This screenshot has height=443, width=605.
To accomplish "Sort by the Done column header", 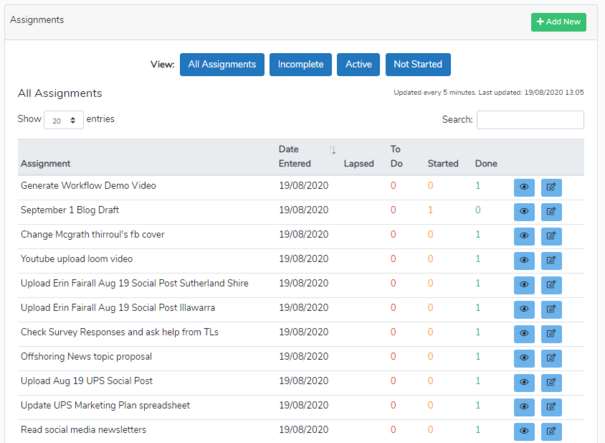I will [486, 163].
